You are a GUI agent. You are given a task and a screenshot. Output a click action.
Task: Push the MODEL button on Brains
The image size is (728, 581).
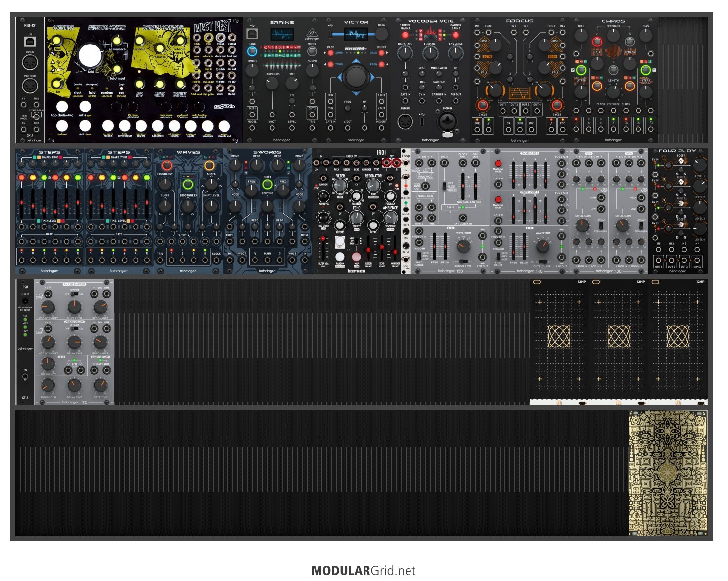pos(312,51)
